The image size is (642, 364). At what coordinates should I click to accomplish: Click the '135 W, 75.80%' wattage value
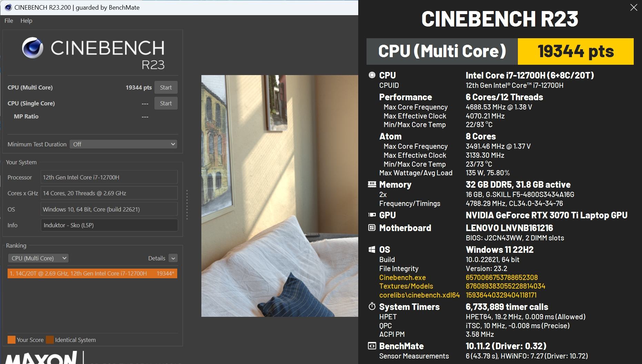click(x=488, y=173)
